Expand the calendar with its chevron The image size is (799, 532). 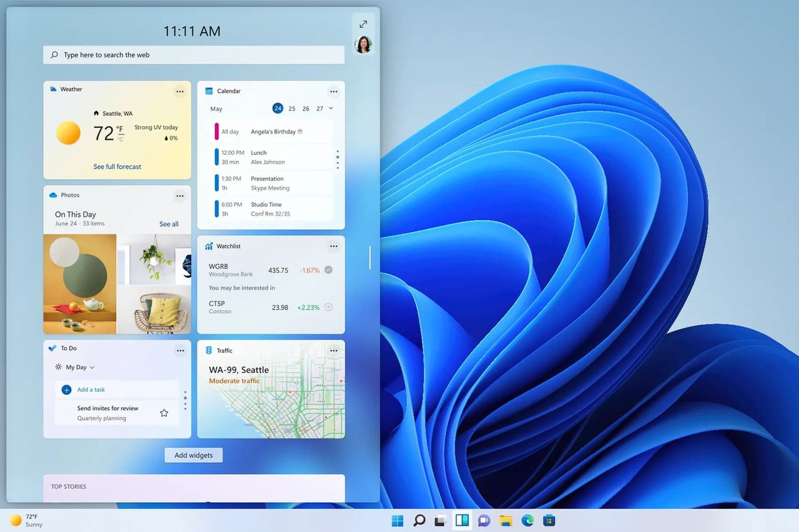tap(330, 108)
